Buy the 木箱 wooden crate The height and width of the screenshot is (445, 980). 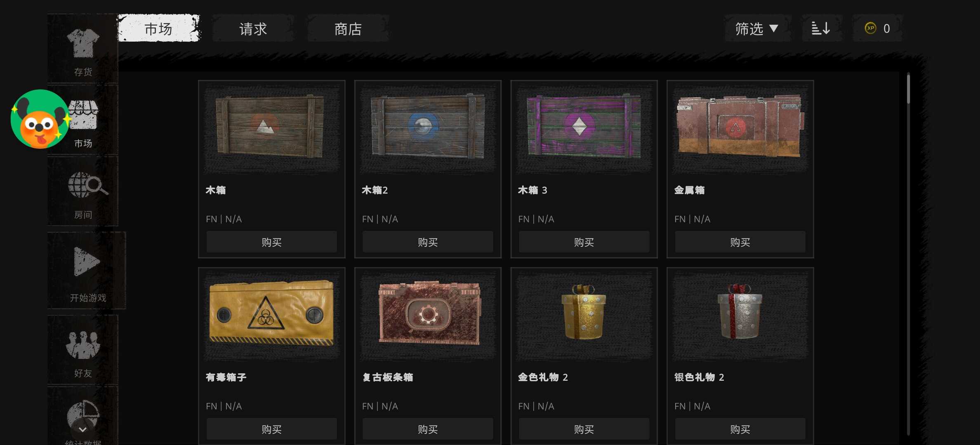[x=271, y=242]
